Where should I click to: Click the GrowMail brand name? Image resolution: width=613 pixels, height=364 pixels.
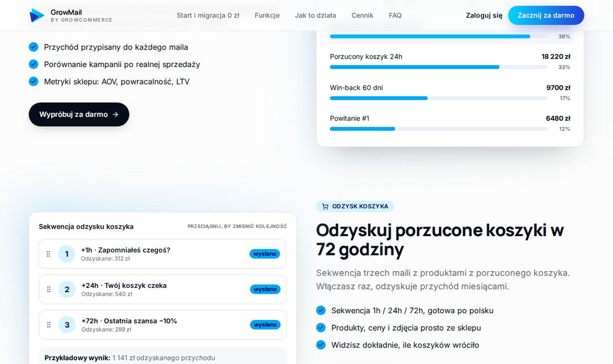pos(66,12)
